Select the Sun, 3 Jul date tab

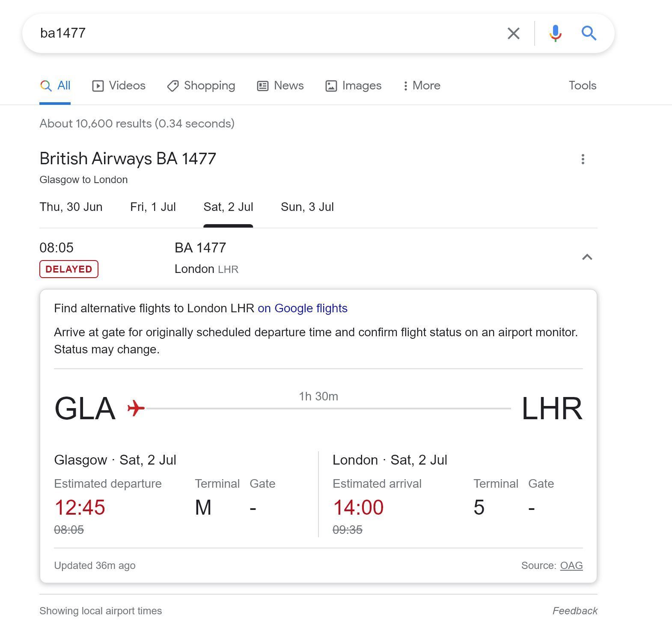pos(307,207)
